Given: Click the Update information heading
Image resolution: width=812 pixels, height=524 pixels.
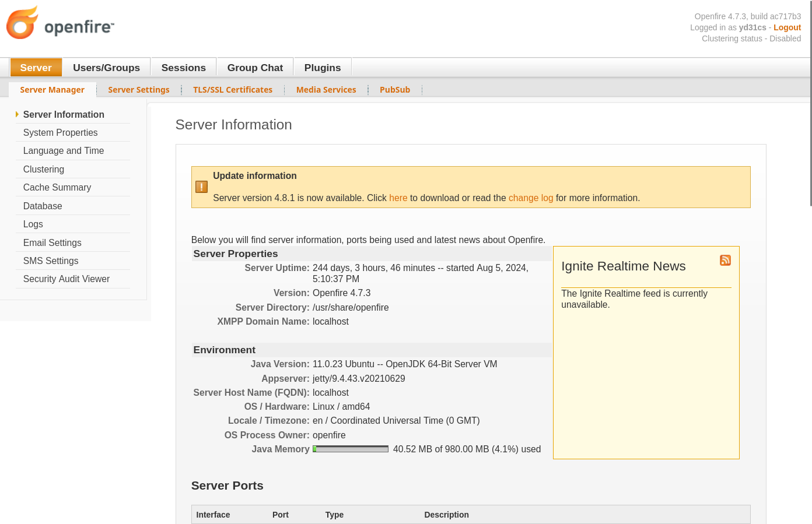Looking at the screenshot, I should (x=255, y=176).
